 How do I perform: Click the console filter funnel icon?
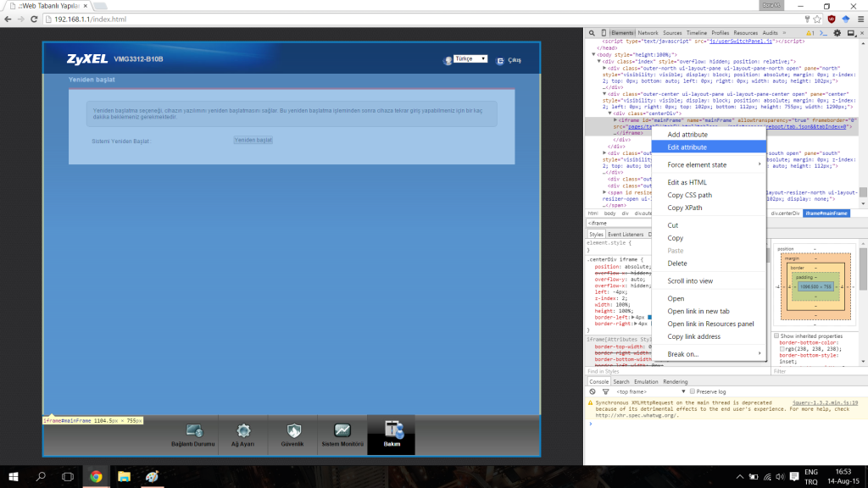click(x=605, y=391)
